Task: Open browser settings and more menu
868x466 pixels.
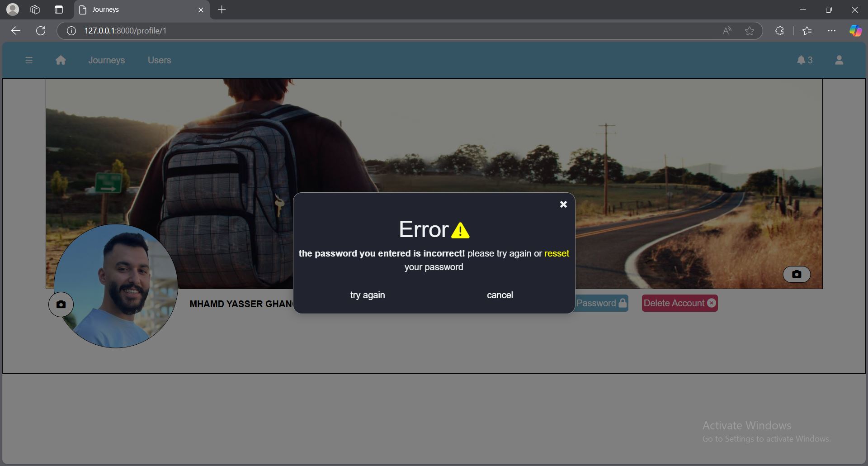Action: (831, 31)
